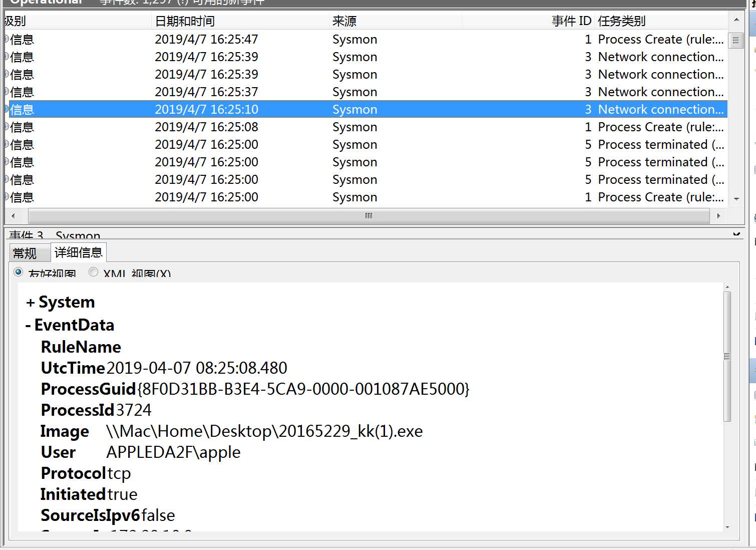The image size is (756, 550).
Task: Click the horizontal scrollbar thumb
Action: click(369, 216)
